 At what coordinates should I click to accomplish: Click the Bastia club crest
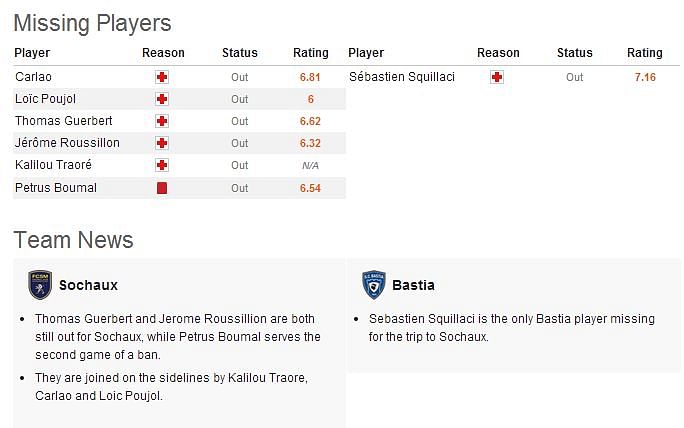tap(373, 285)
